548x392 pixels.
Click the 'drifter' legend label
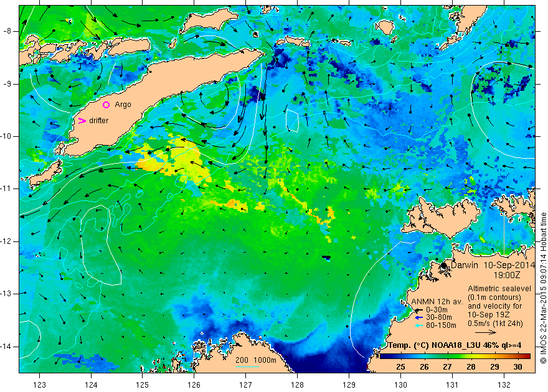click(99, 121)
